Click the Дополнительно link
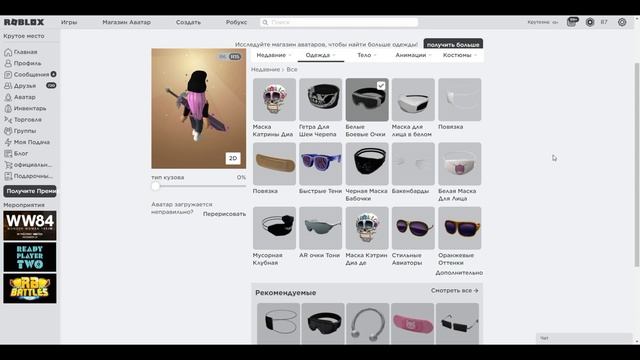This screenshot has height=360, width=640. coord(459,273)
